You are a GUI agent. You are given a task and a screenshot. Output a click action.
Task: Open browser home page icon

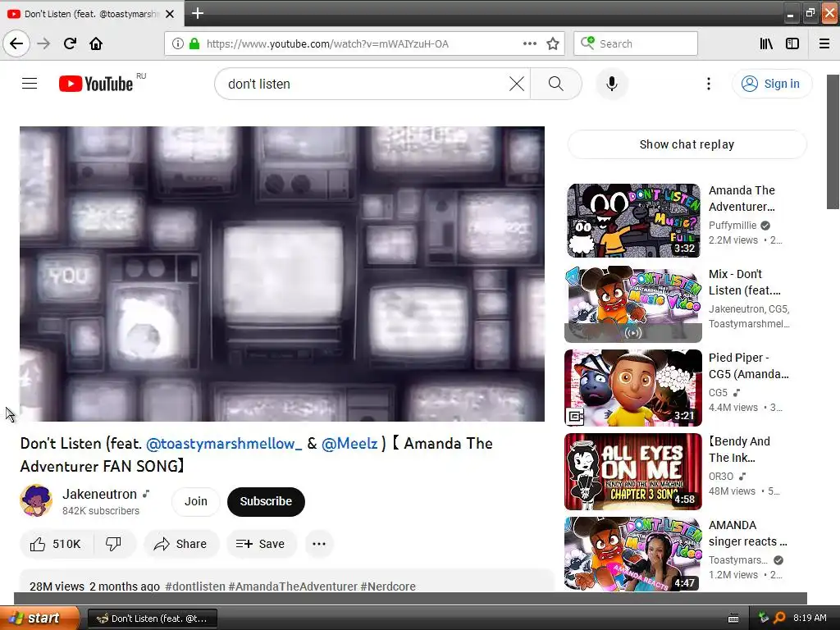96,43
